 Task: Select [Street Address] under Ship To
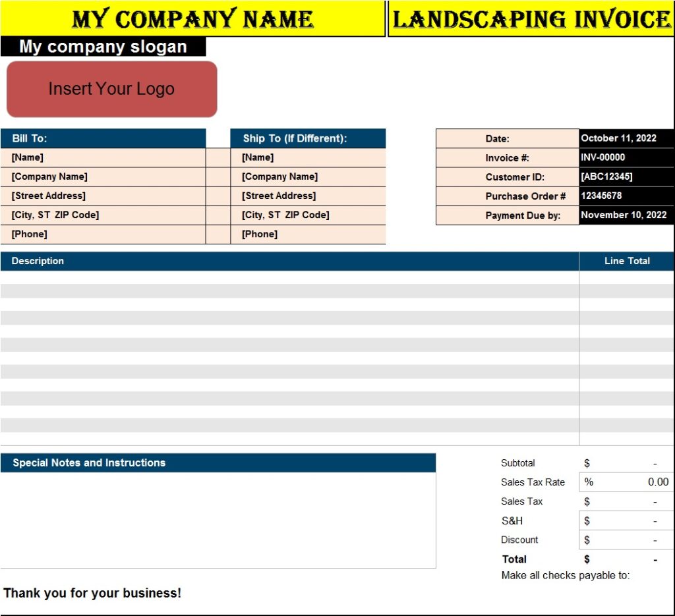(308, 196)
